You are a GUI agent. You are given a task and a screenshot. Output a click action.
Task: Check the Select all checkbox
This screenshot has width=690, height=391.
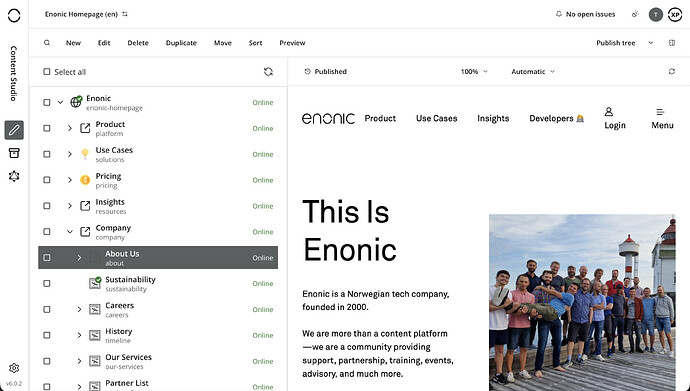47,71
